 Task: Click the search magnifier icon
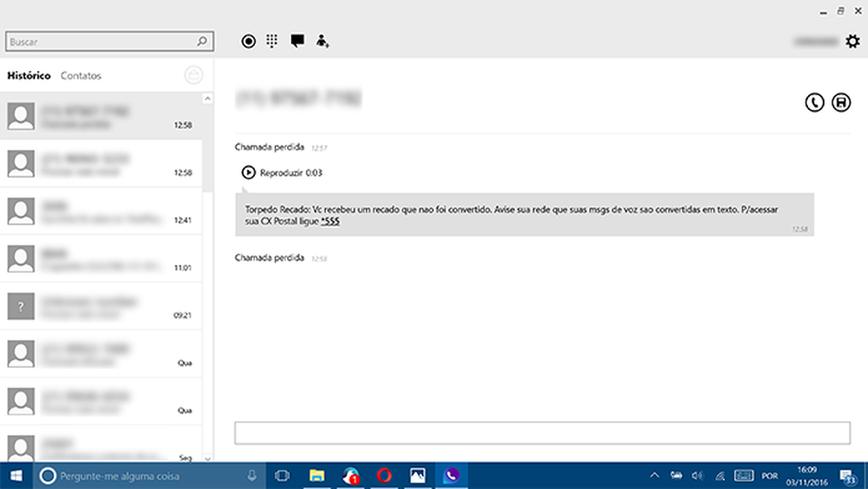point(202,41)
